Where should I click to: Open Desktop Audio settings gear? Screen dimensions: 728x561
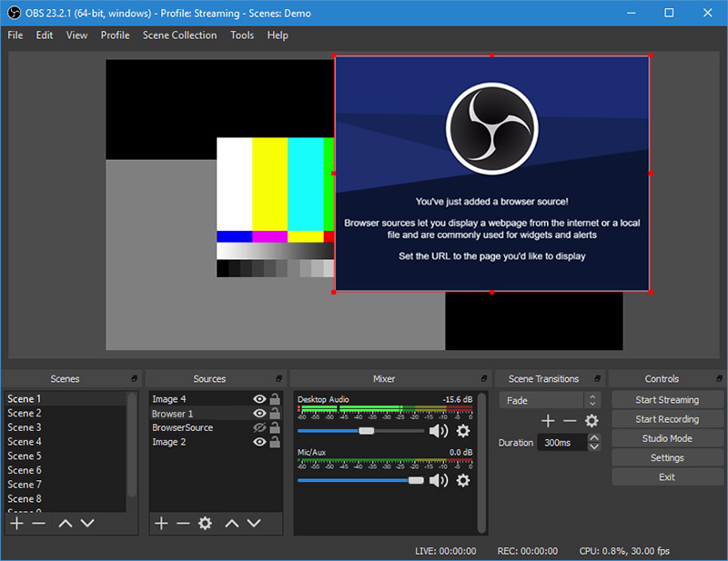click(x=463, y=431)
